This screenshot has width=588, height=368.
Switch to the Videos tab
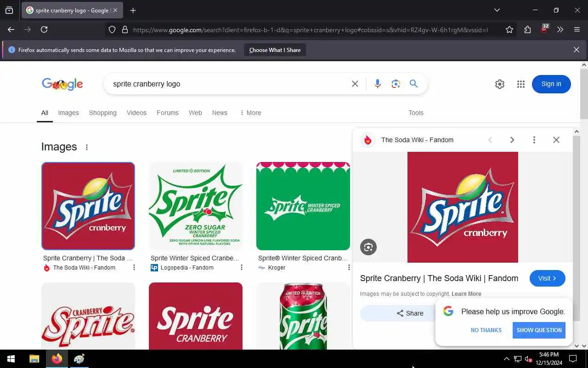[x=136, y=113]
